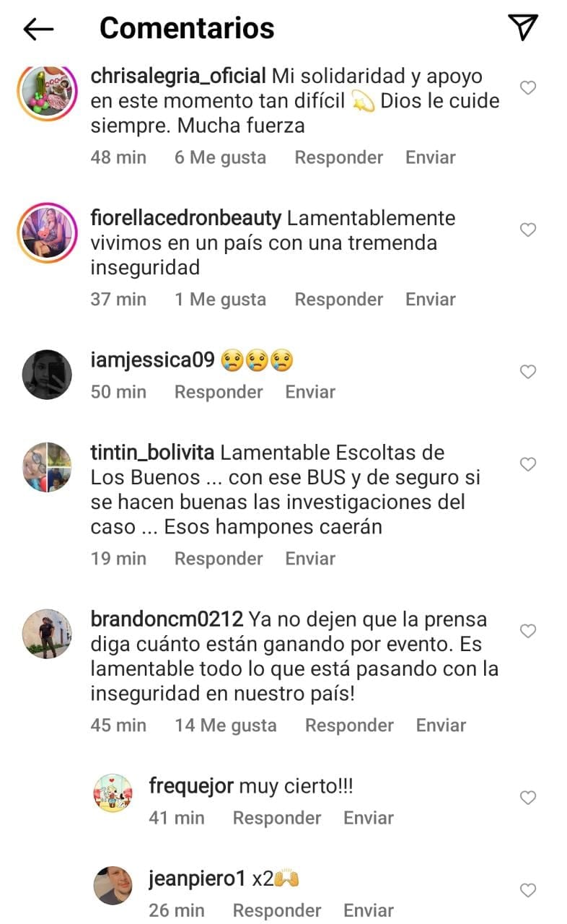Like frequejor's reply heart icon
This screenshot has height=924, width=567.
point(528,798)
